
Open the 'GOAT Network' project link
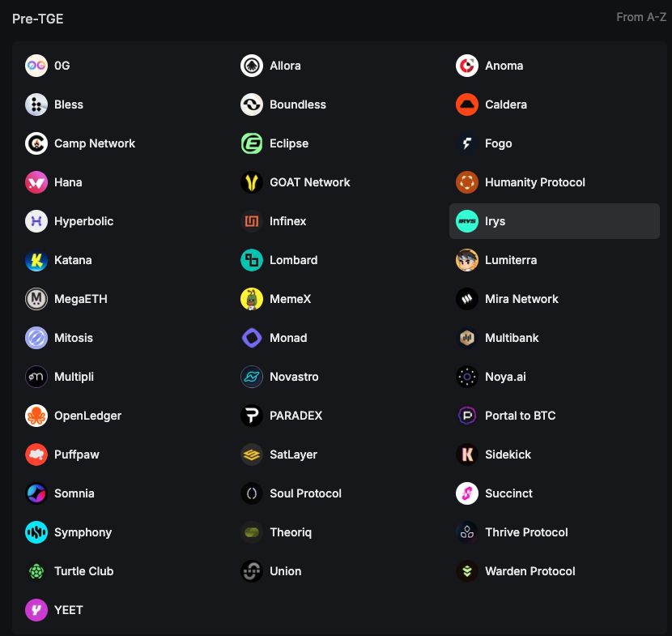pyautogui.click(x=310, y=182)
